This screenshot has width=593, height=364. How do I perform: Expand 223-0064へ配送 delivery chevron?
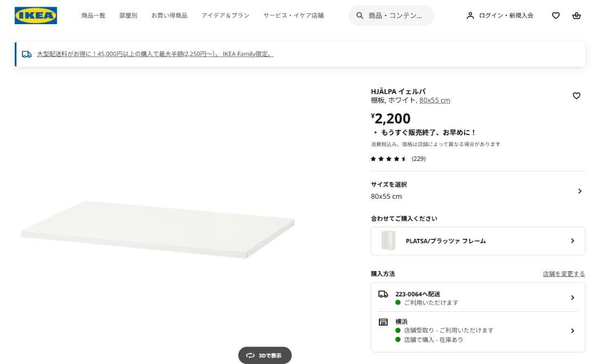[x=572, y=298]
